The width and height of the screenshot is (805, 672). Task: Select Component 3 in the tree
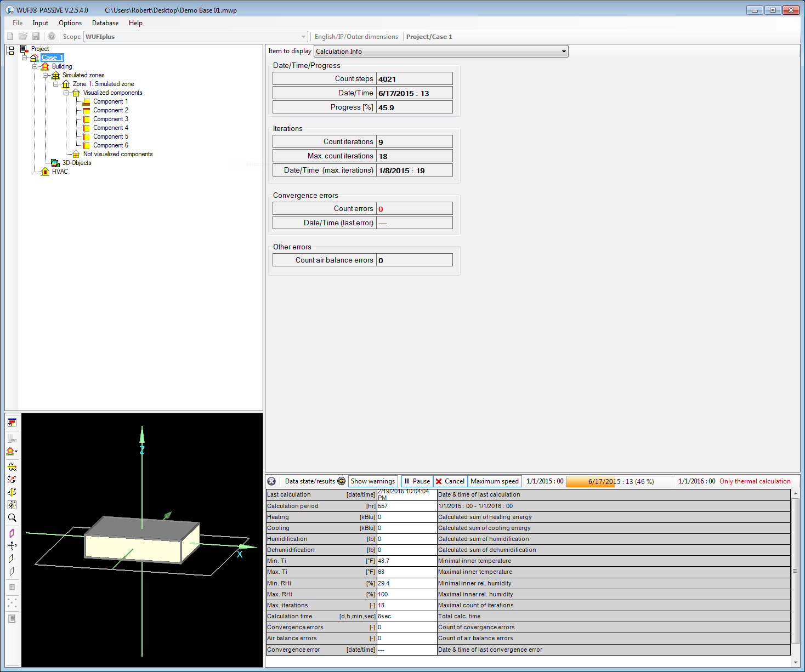[110, 119]
